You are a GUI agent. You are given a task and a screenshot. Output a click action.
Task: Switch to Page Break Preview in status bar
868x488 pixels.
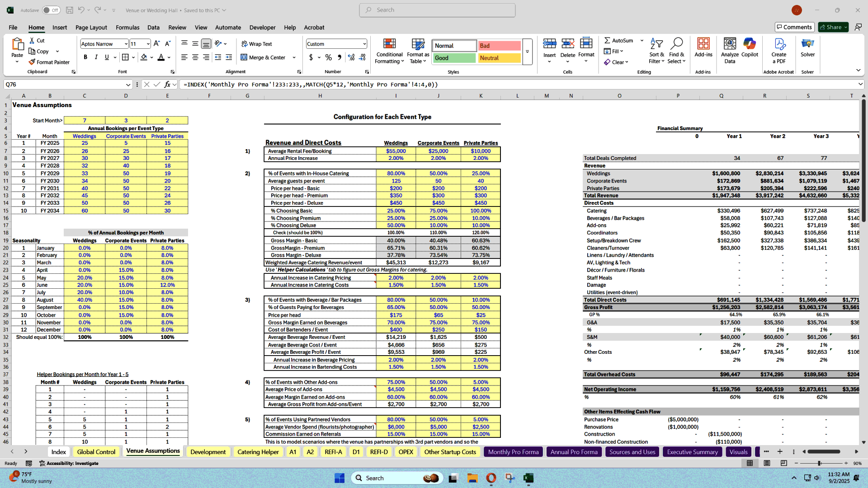coord(783,463)
